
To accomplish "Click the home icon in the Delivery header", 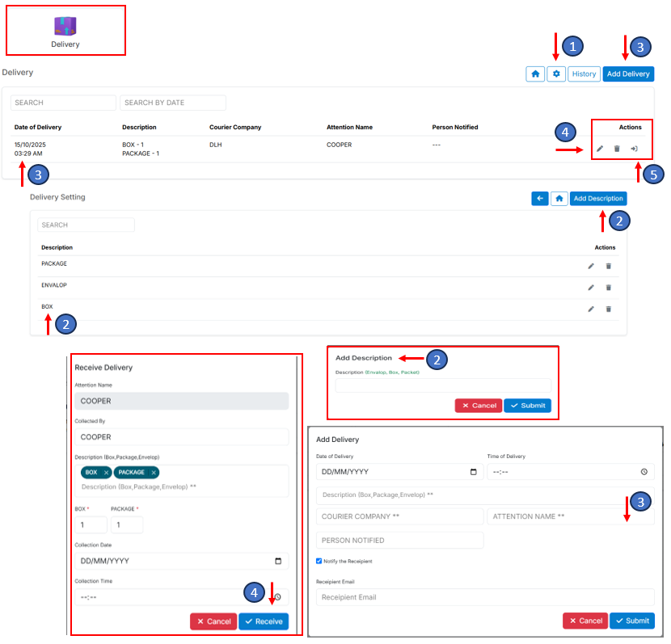I will 535,74.
